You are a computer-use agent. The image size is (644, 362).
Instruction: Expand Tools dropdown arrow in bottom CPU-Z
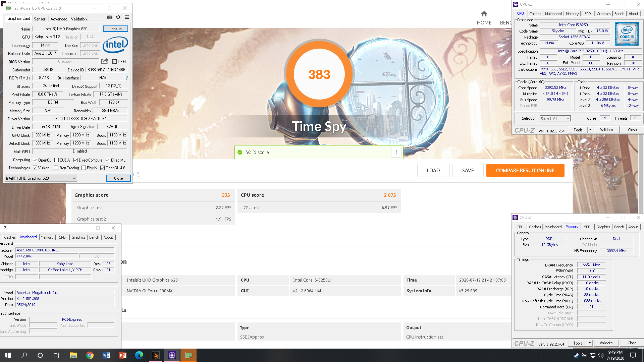pyautogui.click(x=590, y=343)
